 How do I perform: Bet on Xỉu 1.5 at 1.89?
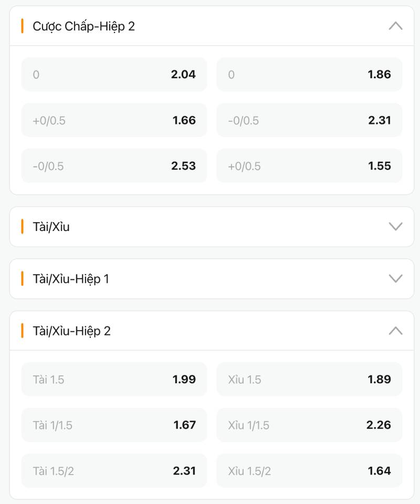click(x=309, y=379)
